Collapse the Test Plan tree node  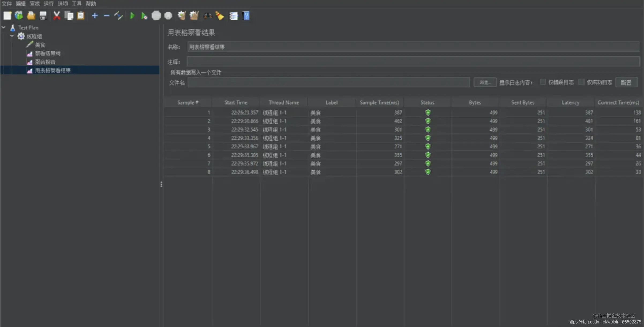click(4, 27)
